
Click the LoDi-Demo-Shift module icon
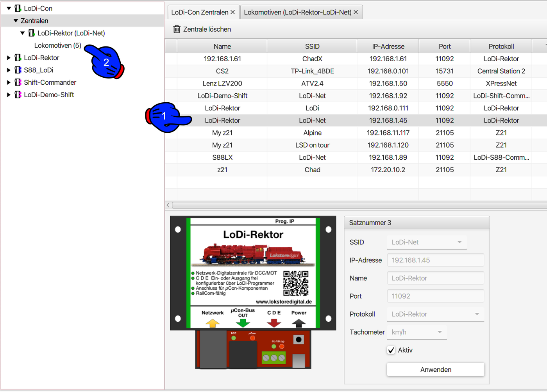pyautogui.click(x=18, y=94)
